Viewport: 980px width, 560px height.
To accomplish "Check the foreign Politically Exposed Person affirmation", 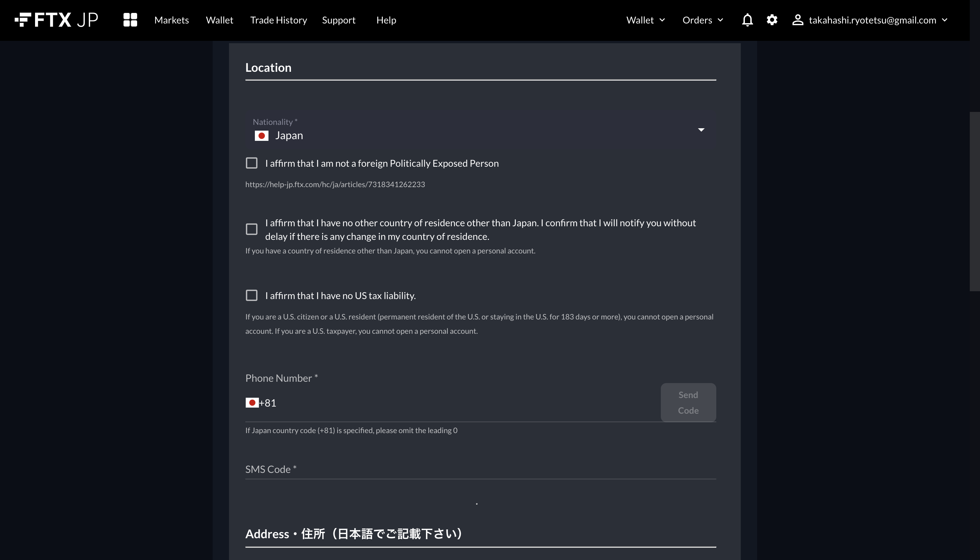I will coord(251,163).
